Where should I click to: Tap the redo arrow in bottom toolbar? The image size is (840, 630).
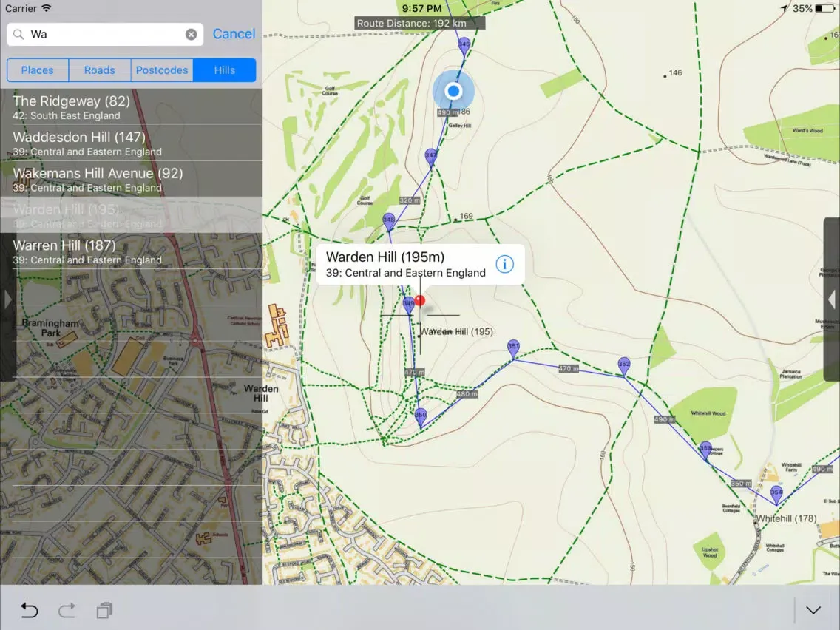[x=67, y=610]
